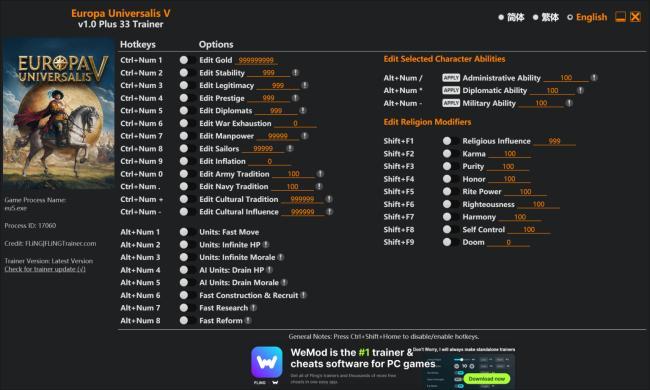Click info icon beside Fast Reform

(x=248, y=320)
